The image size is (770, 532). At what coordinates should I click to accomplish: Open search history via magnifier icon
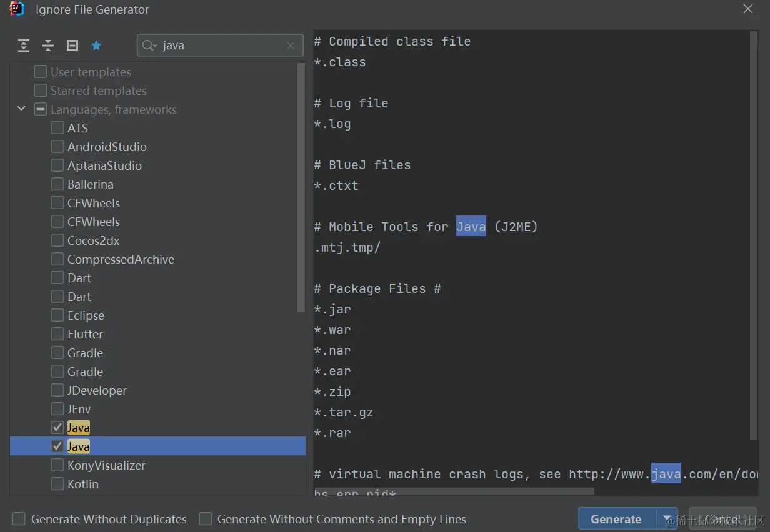point(149,46)
